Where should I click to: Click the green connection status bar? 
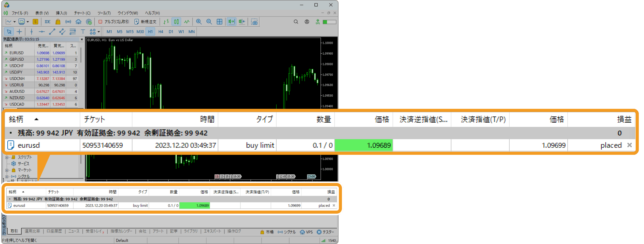coord(329,22)
